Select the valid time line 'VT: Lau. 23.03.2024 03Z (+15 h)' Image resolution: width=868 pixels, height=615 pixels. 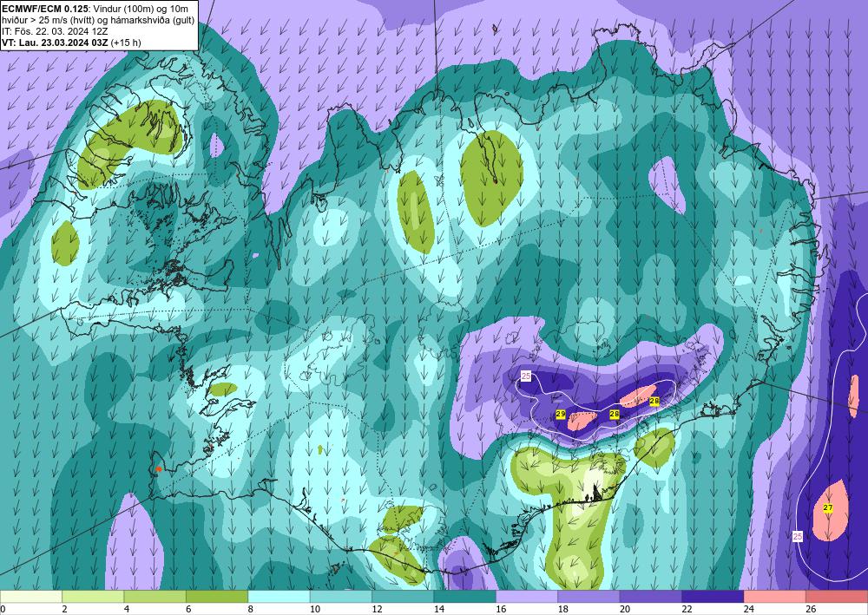(x=71, y=43)
